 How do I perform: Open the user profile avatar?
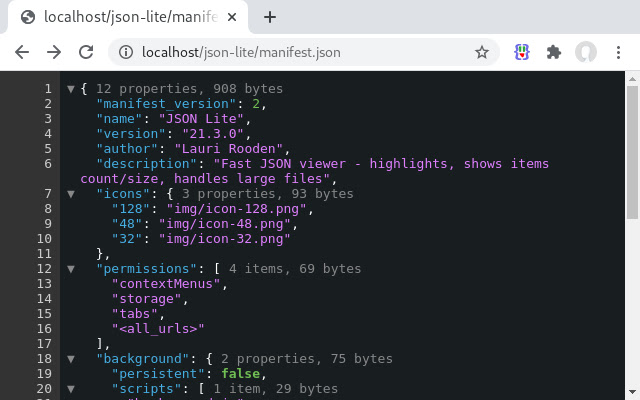[x=586, y=52]
